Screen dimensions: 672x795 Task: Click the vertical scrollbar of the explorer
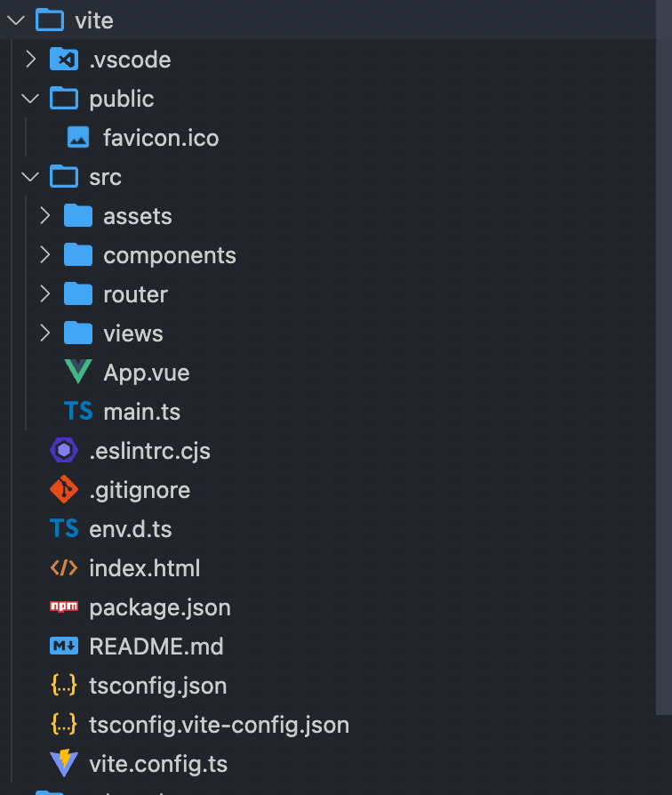click(x=664, y=357)
